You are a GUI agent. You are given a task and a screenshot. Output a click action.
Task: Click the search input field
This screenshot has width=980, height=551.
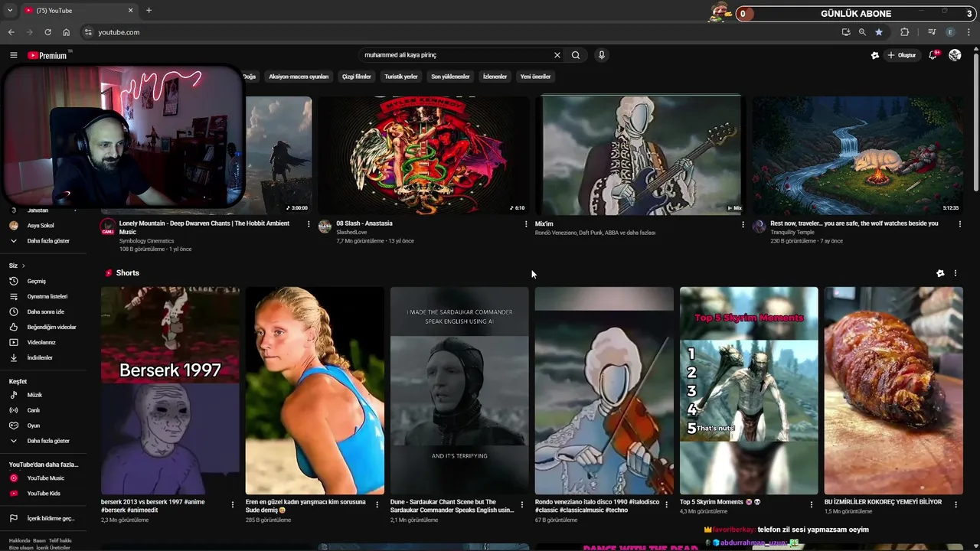456,55
